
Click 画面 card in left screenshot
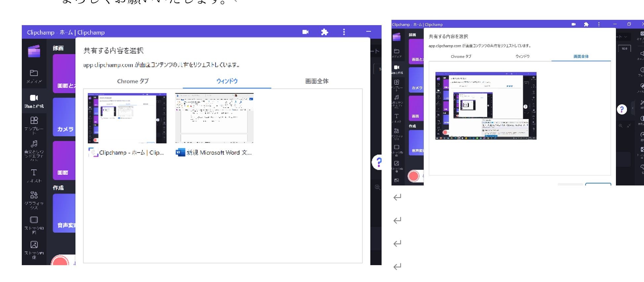pyautogui.click(x=64, y=161)
